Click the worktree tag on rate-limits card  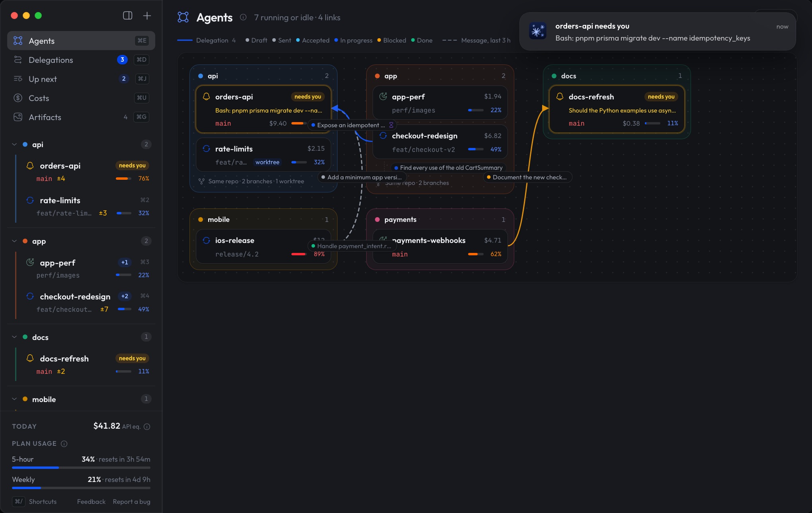point(267,162)
